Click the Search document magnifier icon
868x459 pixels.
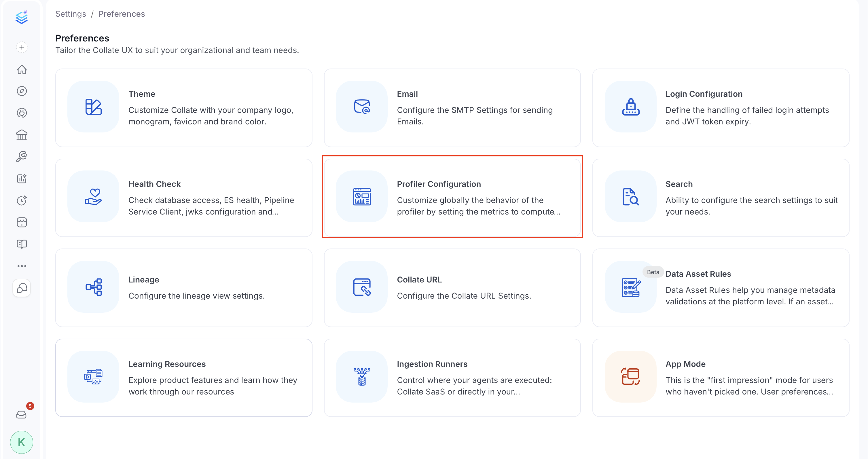630,196
